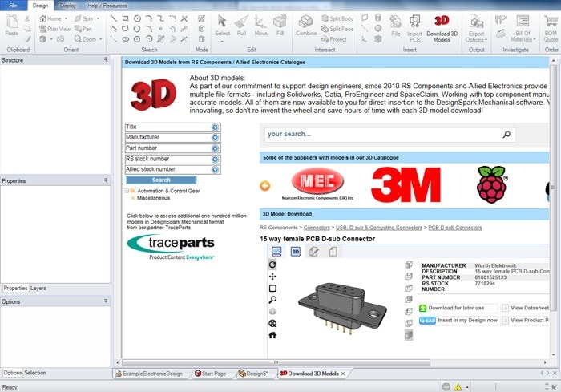Click the traceparts partner logo
The height and width of the screenshot is (392, 561).
click(171, 247)
